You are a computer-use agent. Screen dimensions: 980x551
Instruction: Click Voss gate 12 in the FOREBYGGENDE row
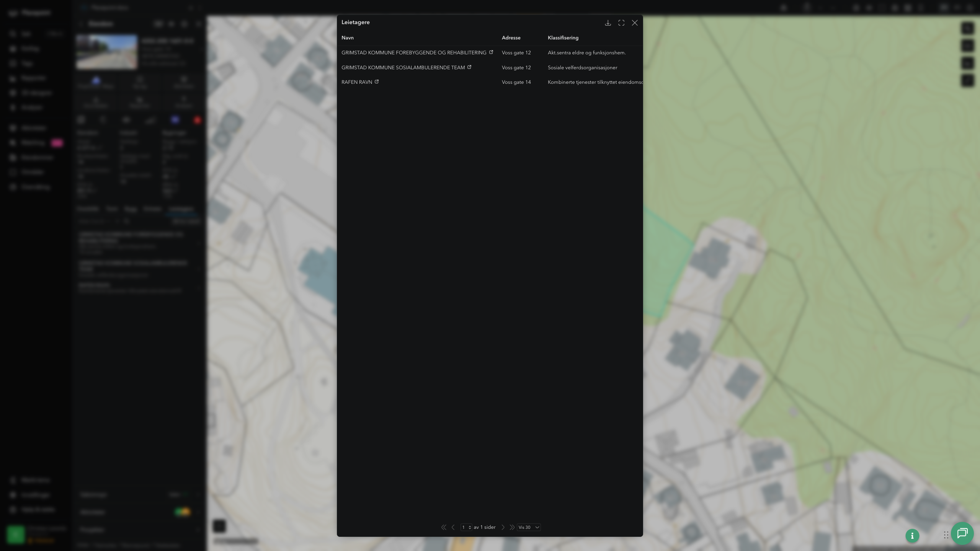pyautogui.click(x=516, y=53)
